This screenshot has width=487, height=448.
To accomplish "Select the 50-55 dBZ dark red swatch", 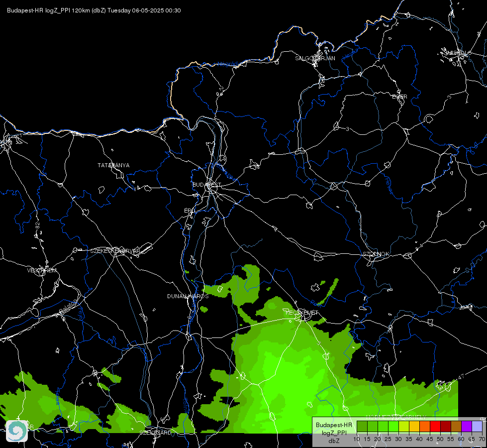I will [445, 427].
